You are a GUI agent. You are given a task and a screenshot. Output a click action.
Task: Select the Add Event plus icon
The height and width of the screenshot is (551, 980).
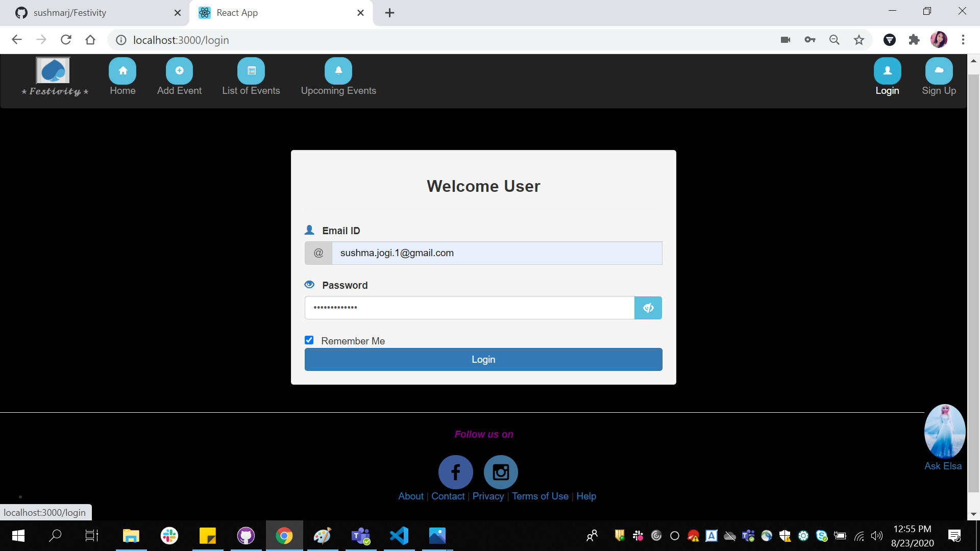point(179,70)
